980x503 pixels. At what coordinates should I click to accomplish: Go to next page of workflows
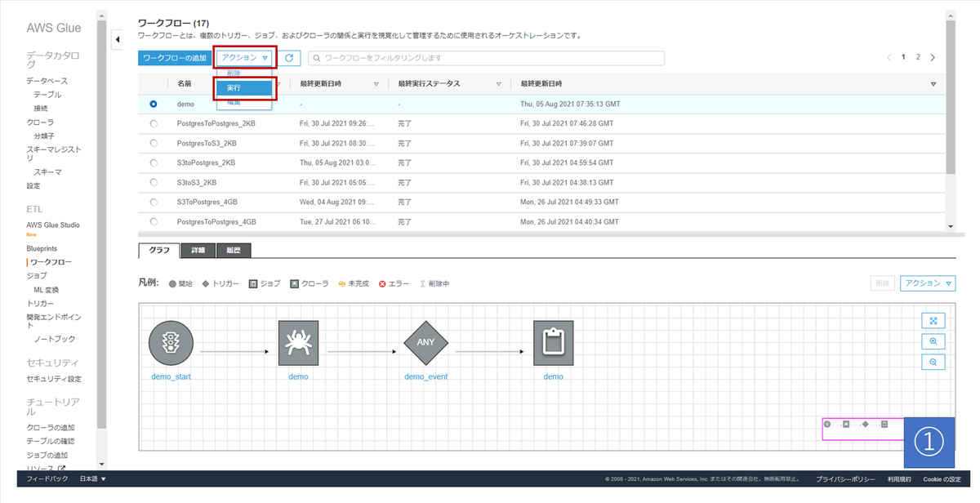(x=933, y=58)
